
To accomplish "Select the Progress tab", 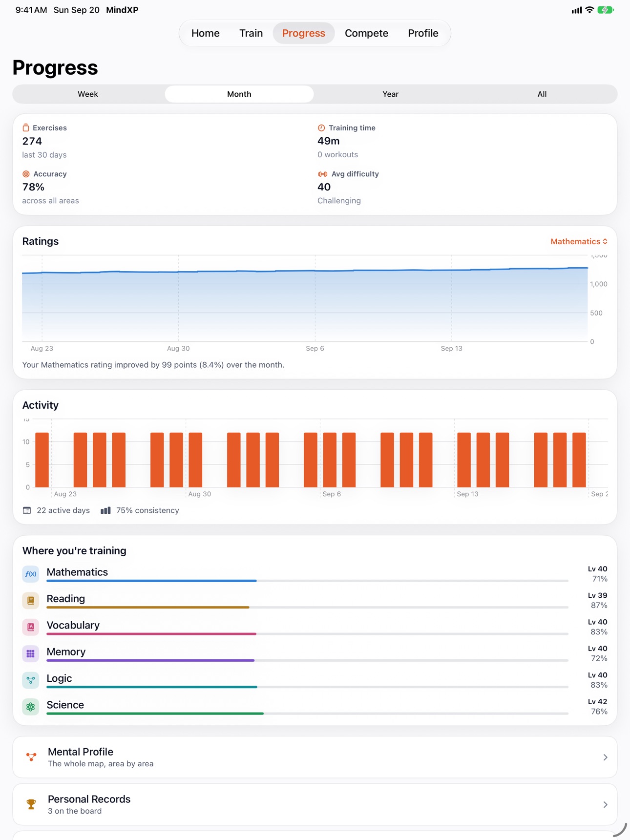I will tap(303, 33).
